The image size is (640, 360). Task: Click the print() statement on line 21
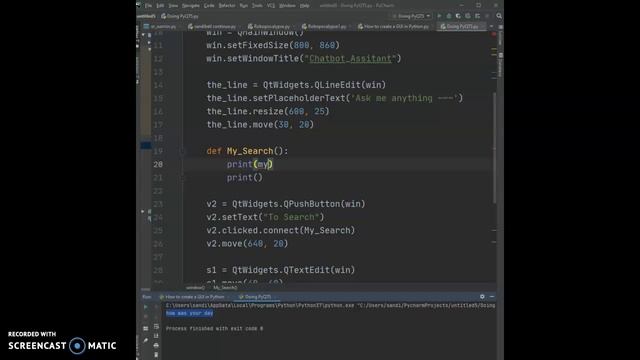[x=245, y=178]
